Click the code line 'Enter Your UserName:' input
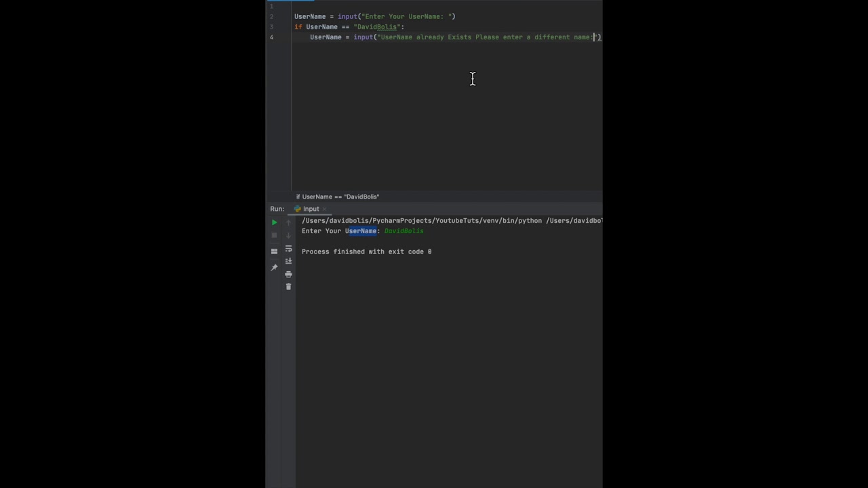Image resolution: width=868 pixels, height=488 pixels. pos(375,16)
